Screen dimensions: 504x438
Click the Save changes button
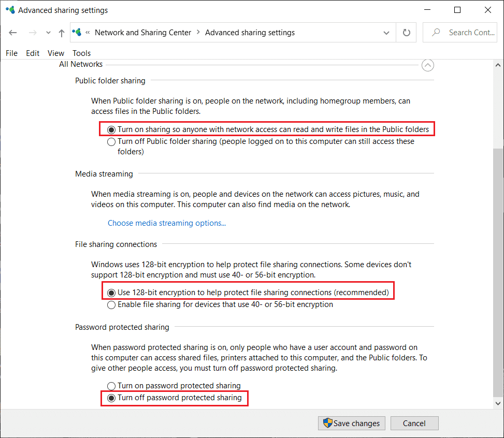(352, 423)
